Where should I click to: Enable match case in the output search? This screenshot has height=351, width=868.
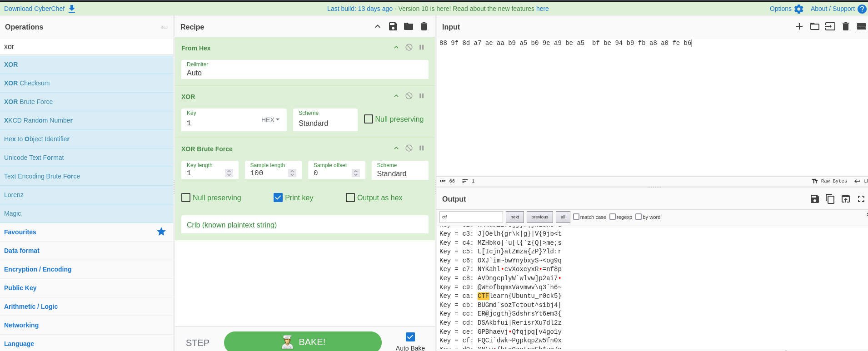tap(576, 217)
